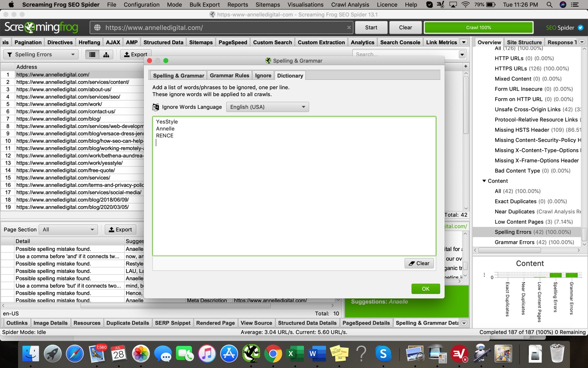The width and height of the screenshot is (588, 368).
Task: Click Clear button in Dictionary dialog
Action: click(419, 263)
